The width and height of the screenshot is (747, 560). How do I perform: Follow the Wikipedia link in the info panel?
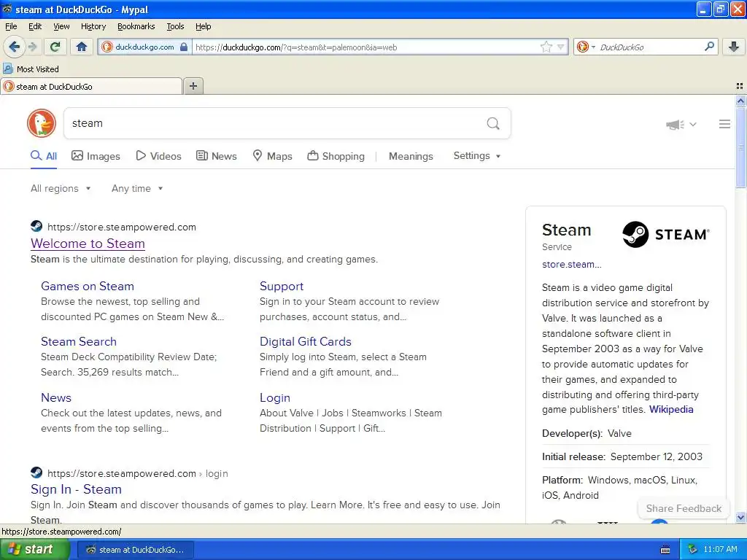coord(671,410)
